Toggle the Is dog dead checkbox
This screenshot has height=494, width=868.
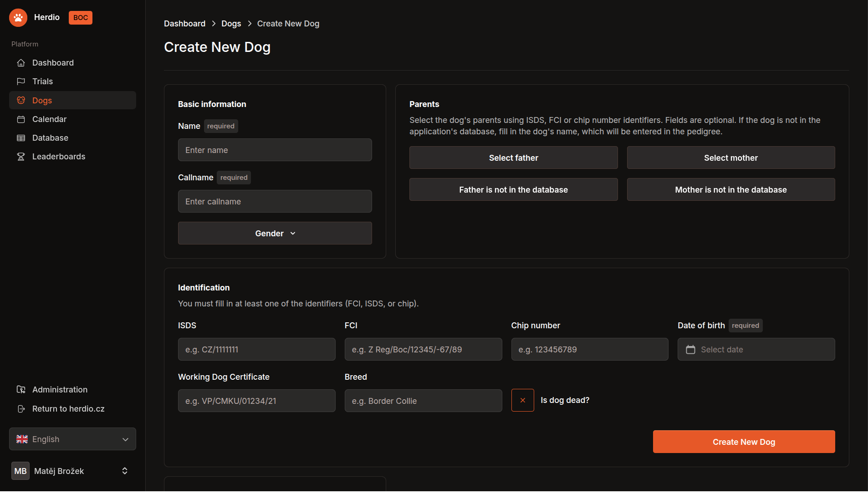coord(522,400)
